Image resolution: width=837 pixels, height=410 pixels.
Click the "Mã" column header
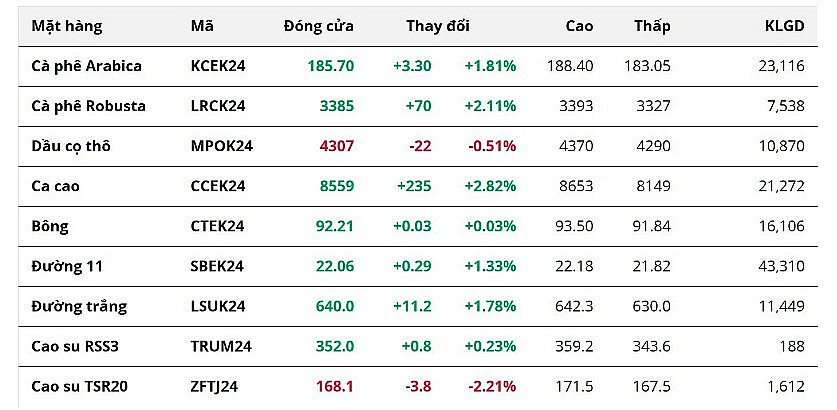(201, 26)
